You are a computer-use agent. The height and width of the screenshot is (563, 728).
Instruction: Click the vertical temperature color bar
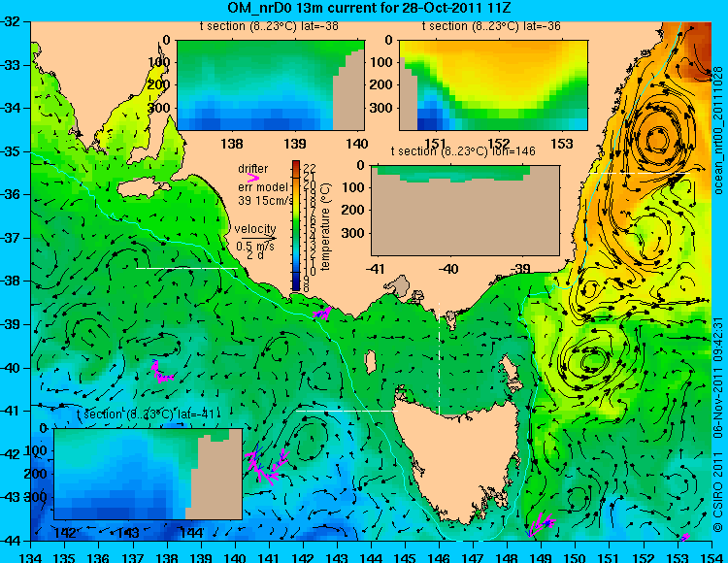[296, 226]
